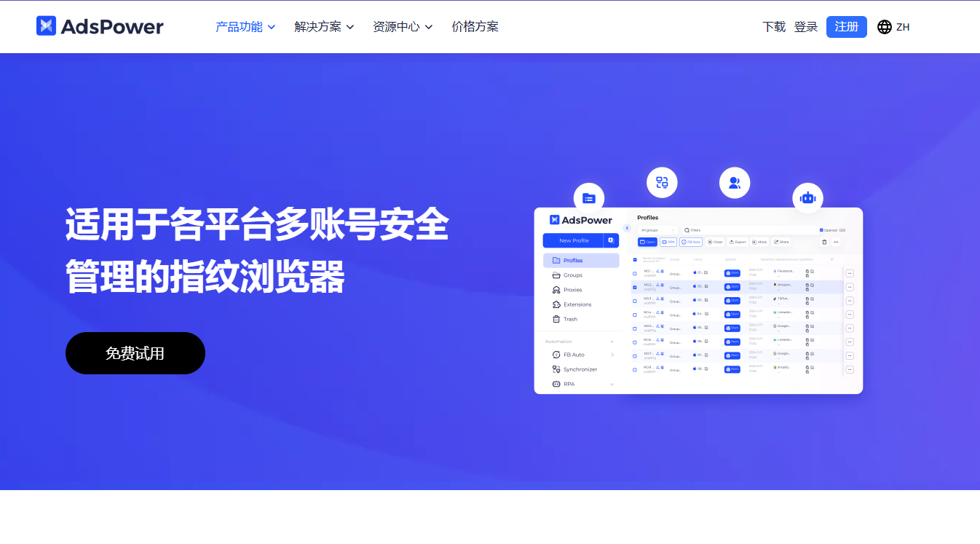The image size is (980, 544).
Task: Toggle the Opened checkbox
Action: point(821,230)
